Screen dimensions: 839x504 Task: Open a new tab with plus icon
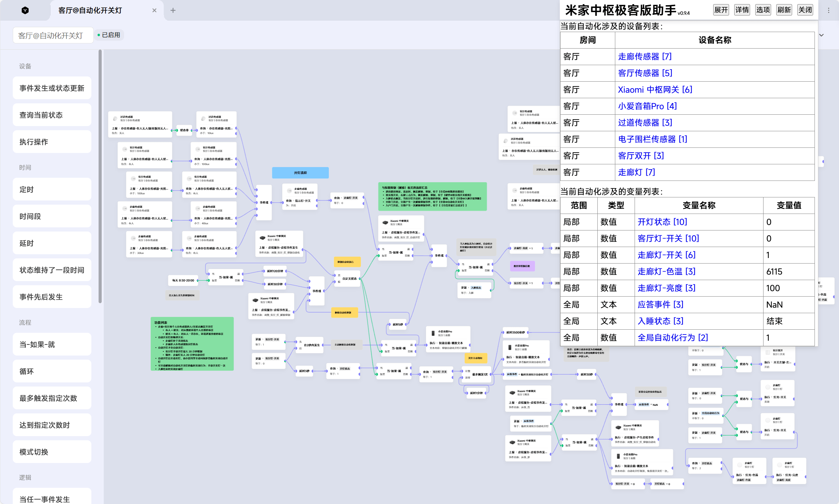click(173, 10)
